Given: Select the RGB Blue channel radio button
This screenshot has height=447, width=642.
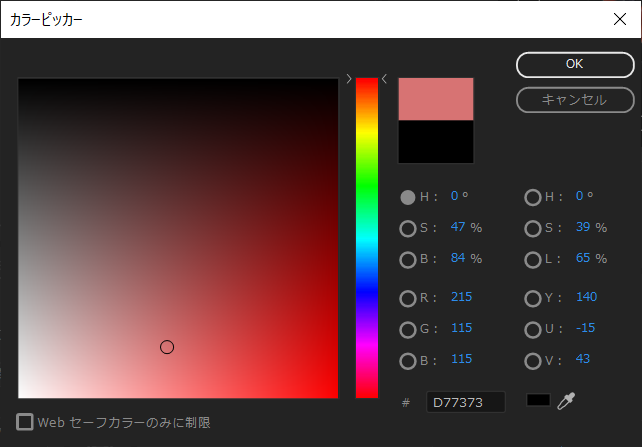Looking at the screenshot, I should click(x=408, y=360).
